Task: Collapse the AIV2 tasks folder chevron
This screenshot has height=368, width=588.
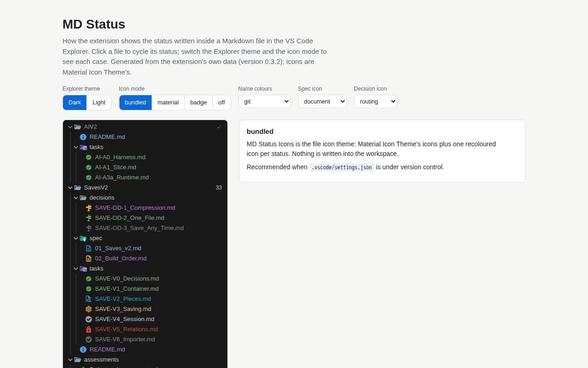Action: 76,147
